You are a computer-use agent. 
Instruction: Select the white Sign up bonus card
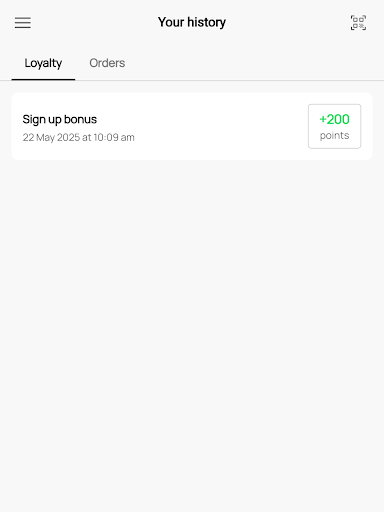click(x=192, y=126)
